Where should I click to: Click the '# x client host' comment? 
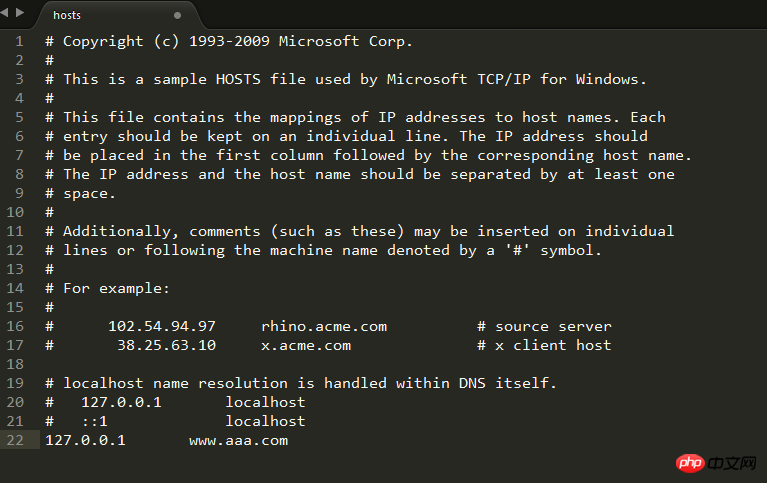[544, 345]
